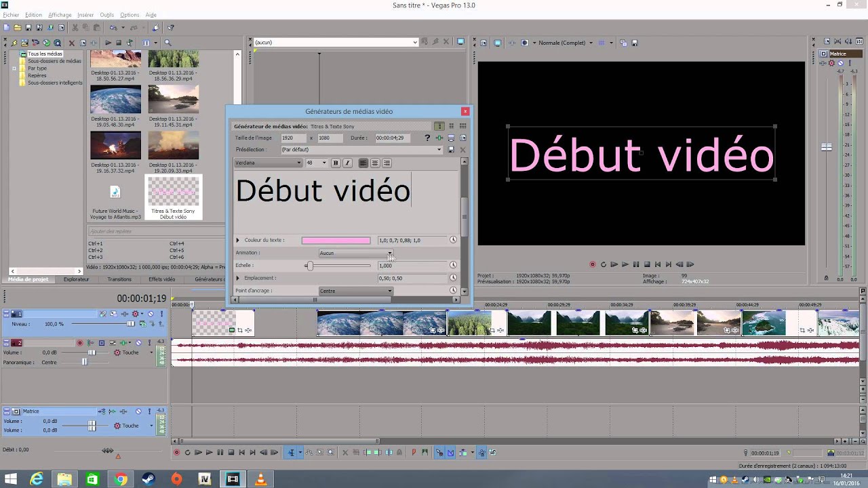Viewport: 868px width, 488px height.
Task: Create a new project from the toolbar
Action: pyautogui.click(x=7, y=28)
